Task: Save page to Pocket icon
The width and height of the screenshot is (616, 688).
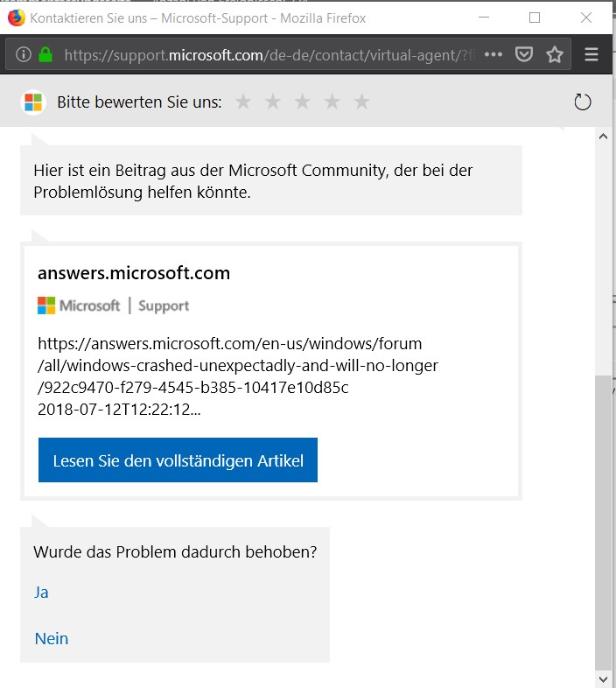Action: (524, 55)
